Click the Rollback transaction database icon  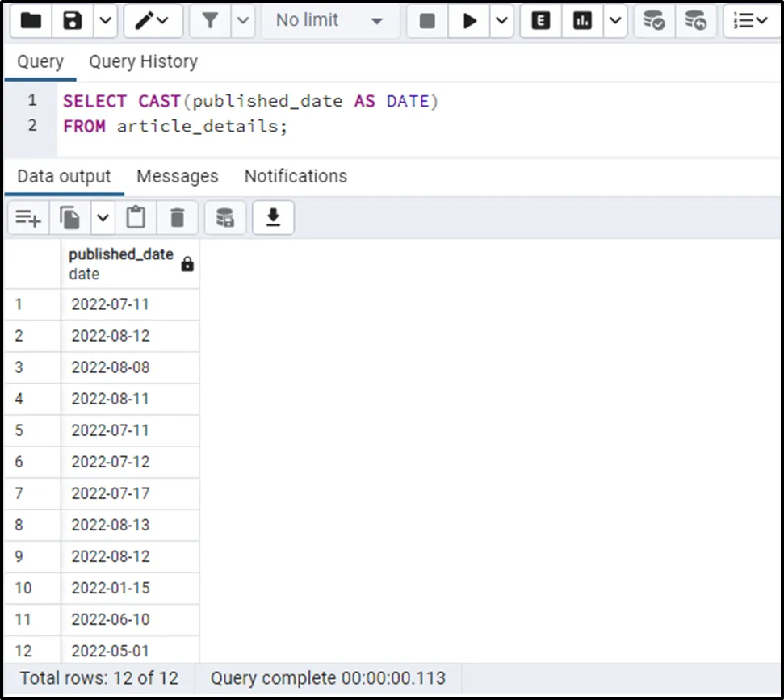(x=694, y=21)
